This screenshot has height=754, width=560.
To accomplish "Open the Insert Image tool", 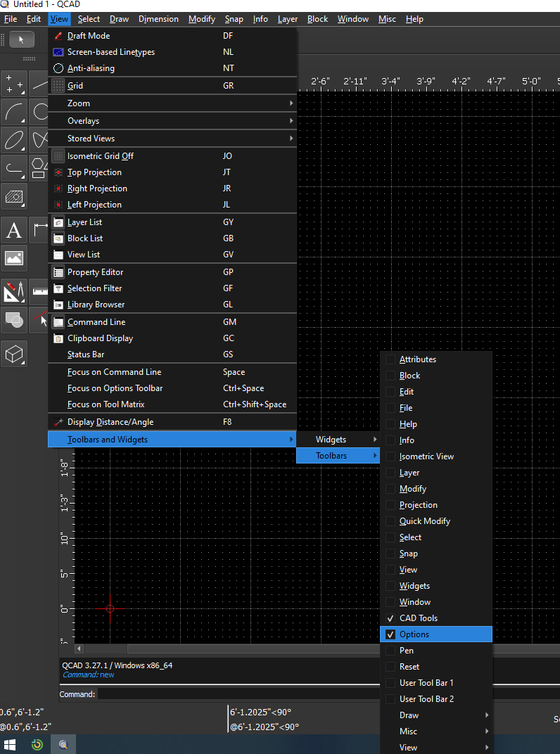I will [14, 257].
